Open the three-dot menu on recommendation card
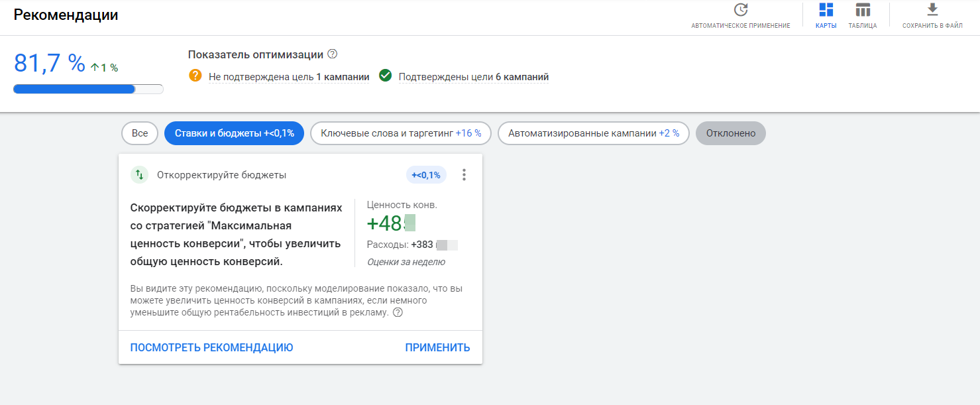The width and height of the screenshot is (980, 405). coord(464,174)
